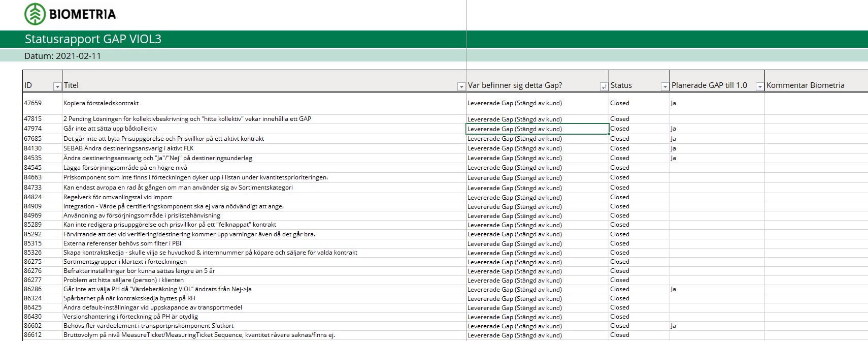Select the Closed status in row 85326
868x341 pixels.
(x=639, y=253)
